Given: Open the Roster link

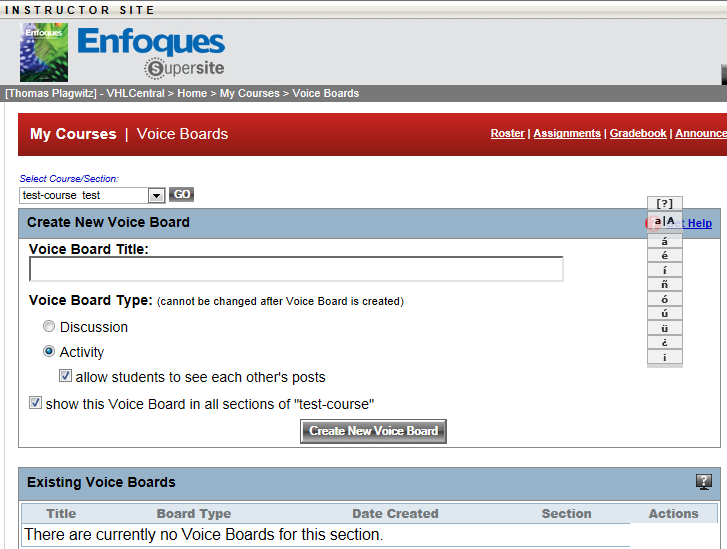Looking at the screenshot, I should (x=507, y=134).
